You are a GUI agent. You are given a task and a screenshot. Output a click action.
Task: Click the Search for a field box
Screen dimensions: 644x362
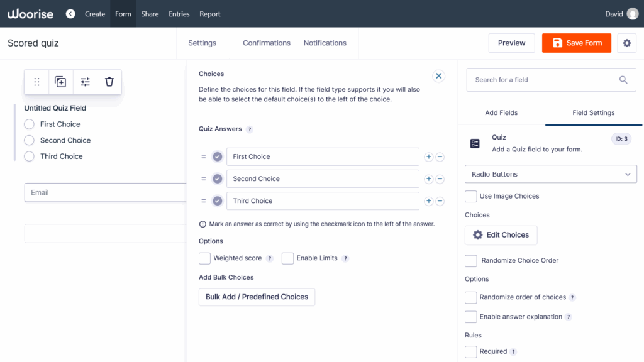[x=551, y=80]
